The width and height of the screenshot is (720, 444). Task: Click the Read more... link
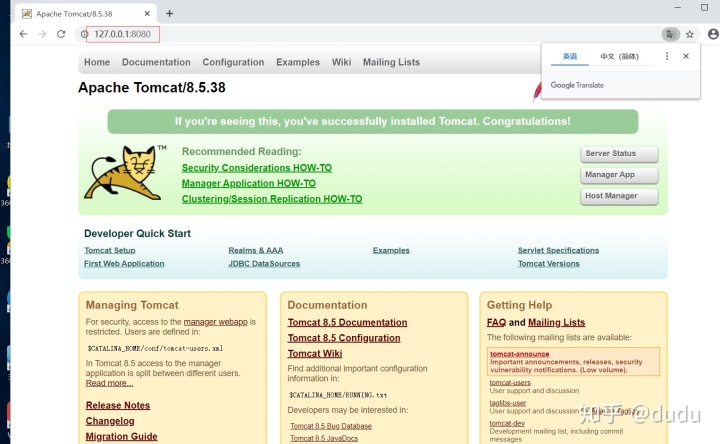click(x=109, y=383)
